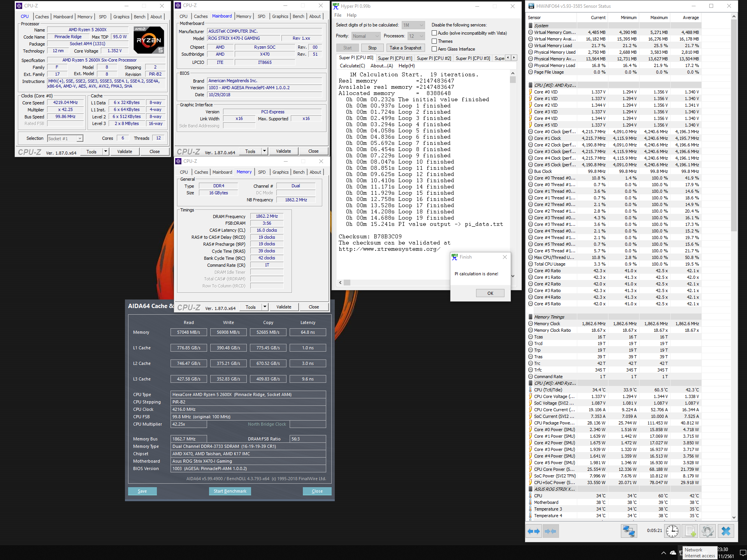Click the CPU-Z Memory window title icon
The width and height of the screenshot is (747, 560).
(179, 161)
